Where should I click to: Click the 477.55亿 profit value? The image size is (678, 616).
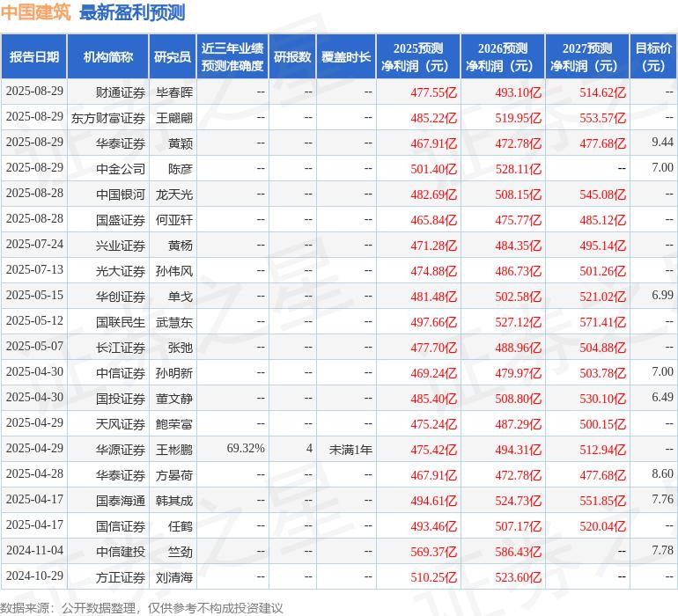(x=434, y=92)
